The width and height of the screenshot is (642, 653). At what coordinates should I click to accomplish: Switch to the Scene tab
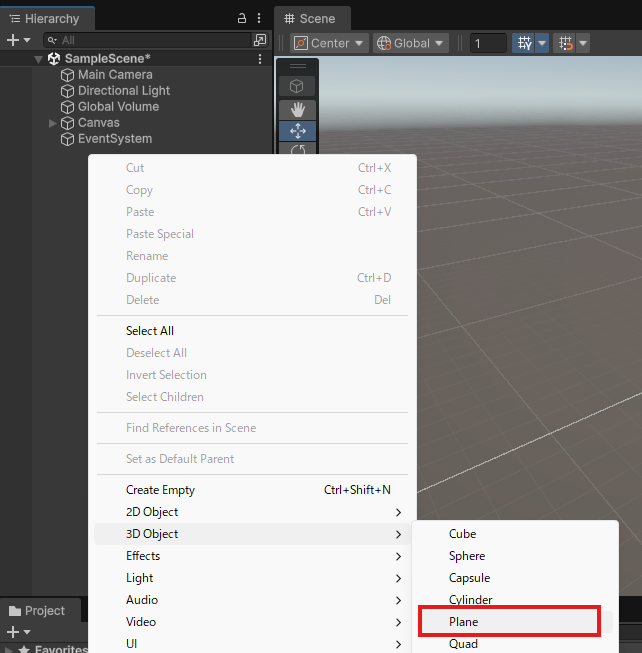click(311, 18)
